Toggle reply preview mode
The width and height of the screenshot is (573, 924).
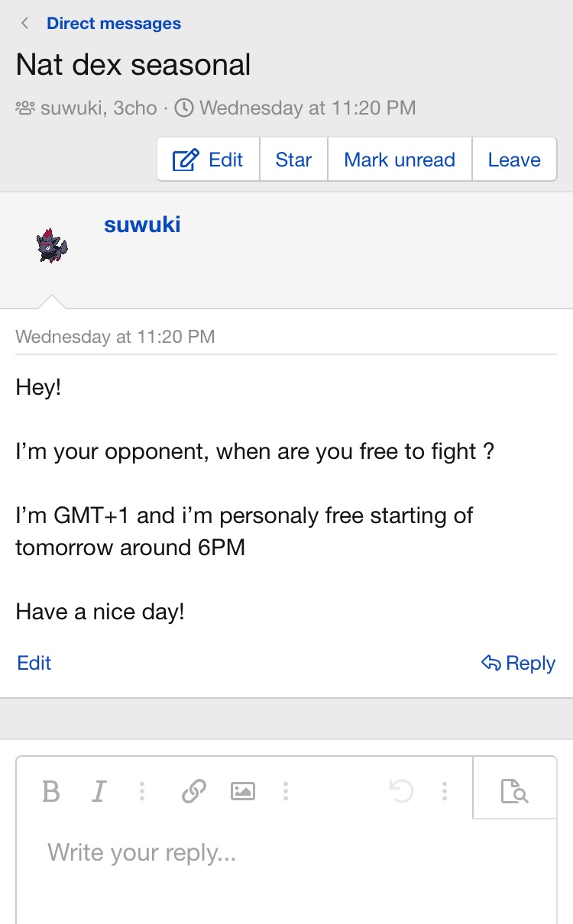pos(514,791)
